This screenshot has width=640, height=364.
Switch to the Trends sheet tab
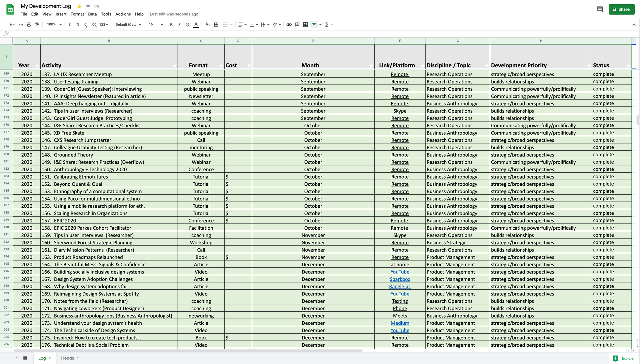pyautogui.click(x=70, y=358)
